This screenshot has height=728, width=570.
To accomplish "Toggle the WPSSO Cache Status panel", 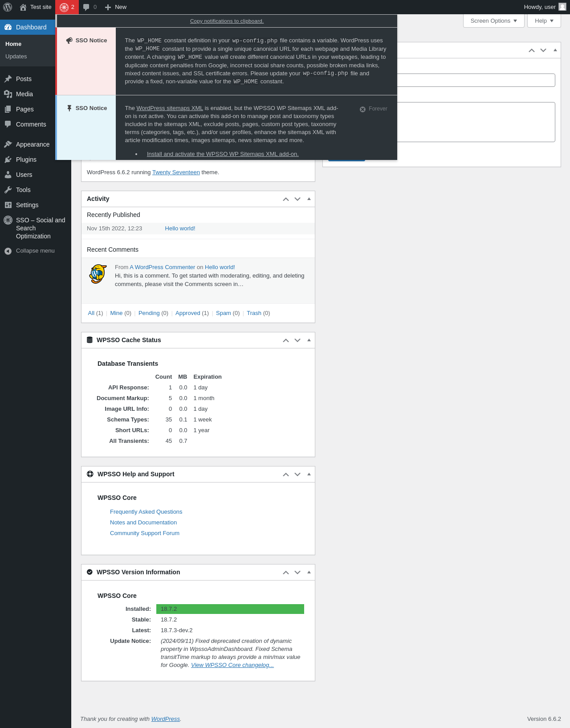I will pyautogui.click(x=309, y=340).
